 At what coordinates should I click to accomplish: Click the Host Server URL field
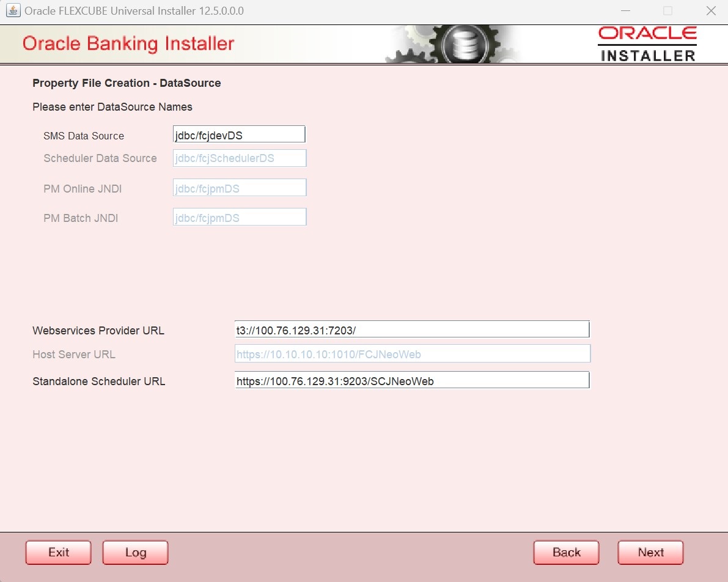(413, 353)
